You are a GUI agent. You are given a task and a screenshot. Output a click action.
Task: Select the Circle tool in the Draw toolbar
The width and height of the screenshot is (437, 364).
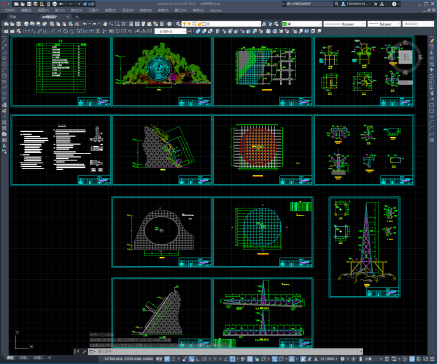tap(4, 75)
